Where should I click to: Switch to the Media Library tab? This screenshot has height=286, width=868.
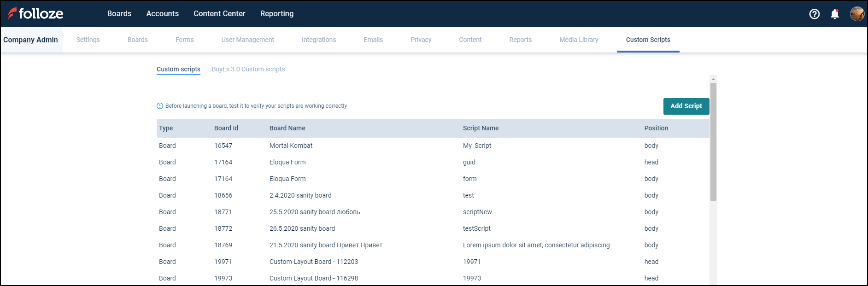pos(579,40)
